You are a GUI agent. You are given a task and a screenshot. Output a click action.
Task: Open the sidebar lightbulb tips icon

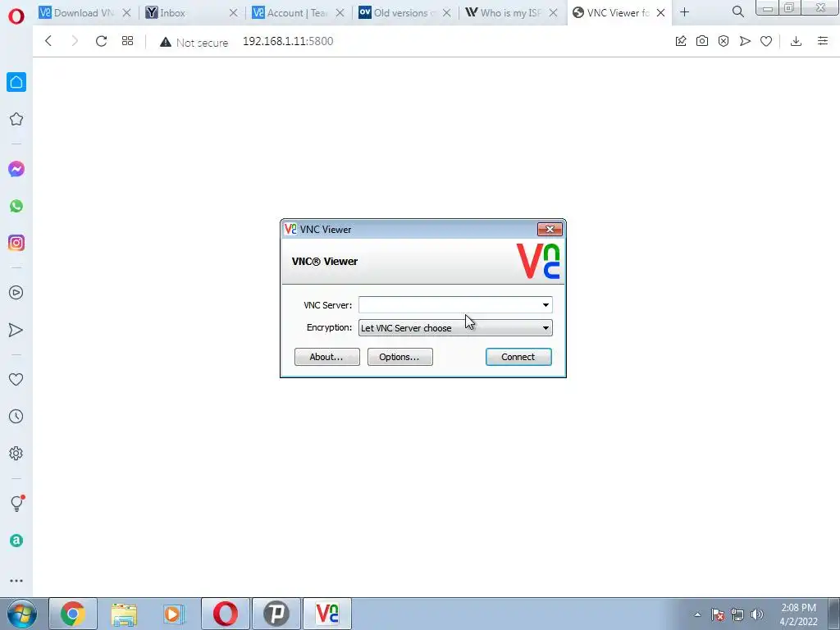coord(17,503)
